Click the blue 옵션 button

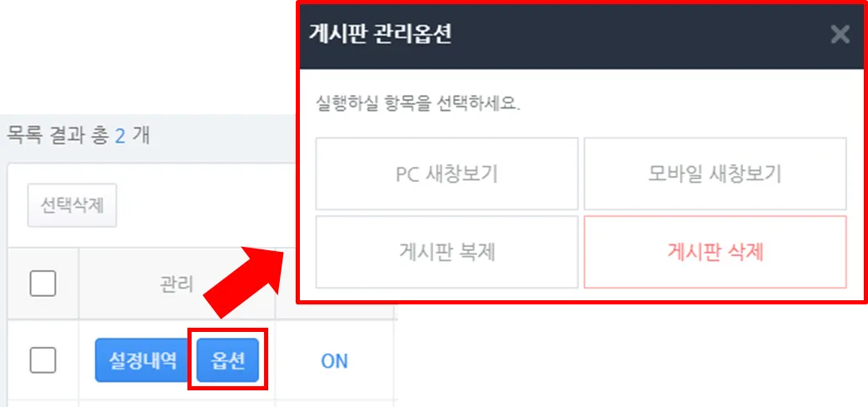(x=227, y=360)
